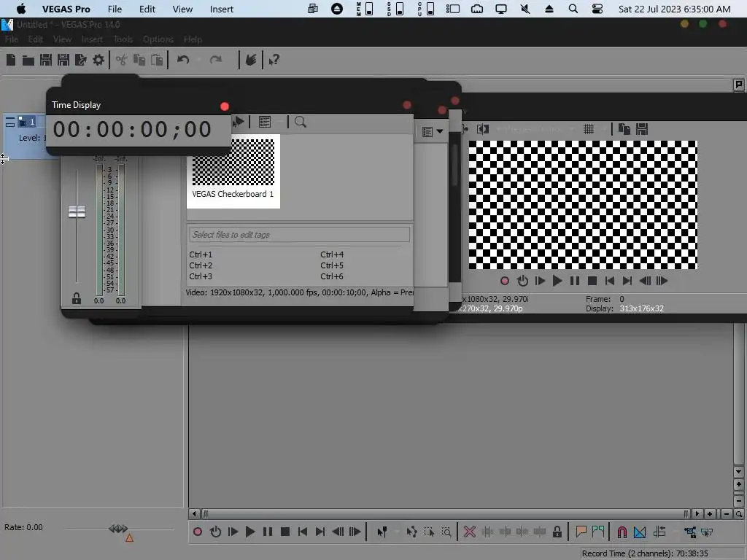The width and height of the screenshot is (747, 560).
Task: Open project Properties gear icon
Action: [x=98, y=60]
